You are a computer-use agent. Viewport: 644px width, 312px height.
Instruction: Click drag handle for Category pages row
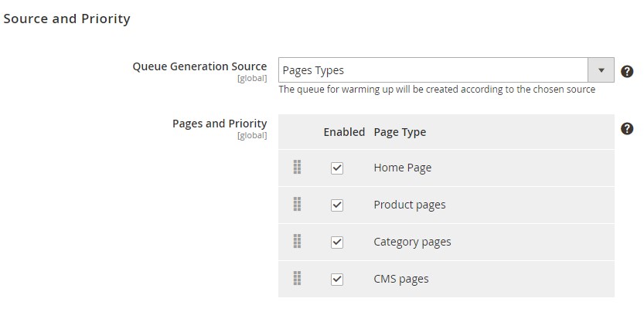tap(297, 242)
